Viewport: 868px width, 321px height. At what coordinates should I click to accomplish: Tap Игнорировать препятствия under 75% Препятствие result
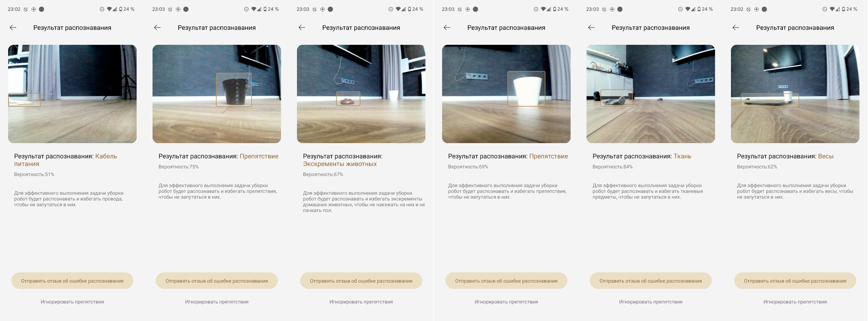tap(217, 302)
